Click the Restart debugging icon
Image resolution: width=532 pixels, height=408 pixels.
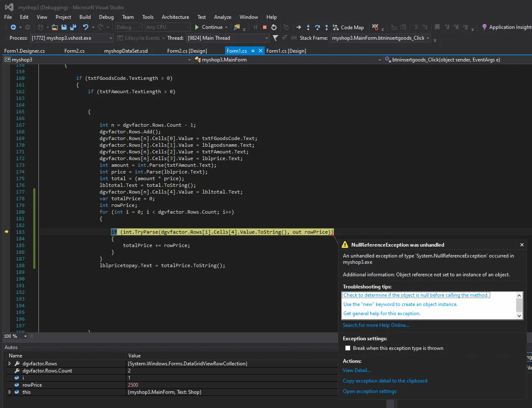pos(274,27)
